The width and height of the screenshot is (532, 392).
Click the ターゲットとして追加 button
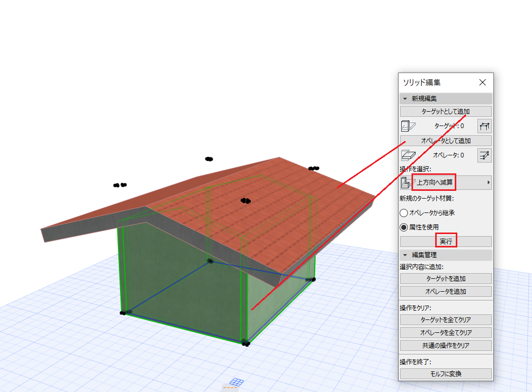446,112
